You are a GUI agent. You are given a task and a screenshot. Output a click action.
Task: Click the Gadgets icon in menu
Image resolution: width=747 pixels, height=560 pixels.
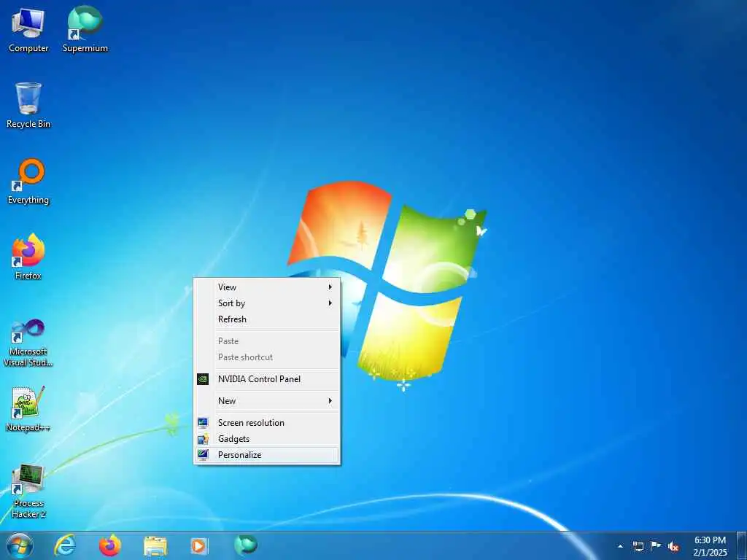click(x=203, y=439)
